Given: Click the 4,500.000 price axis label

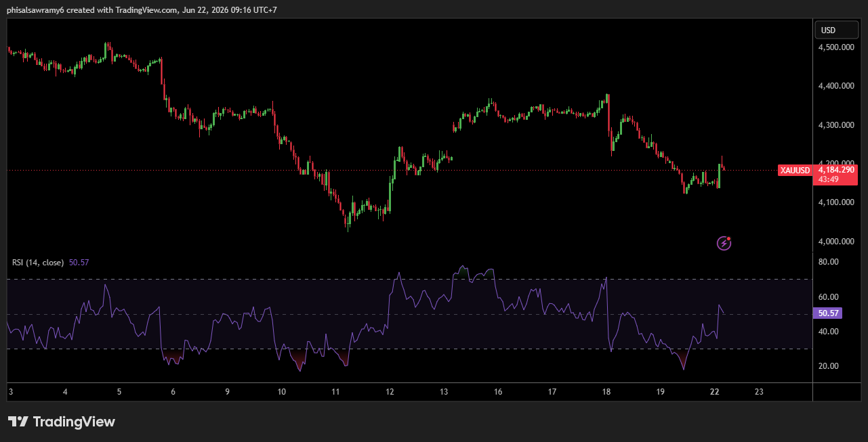Looking at the screenshot, I should (835, 48).
